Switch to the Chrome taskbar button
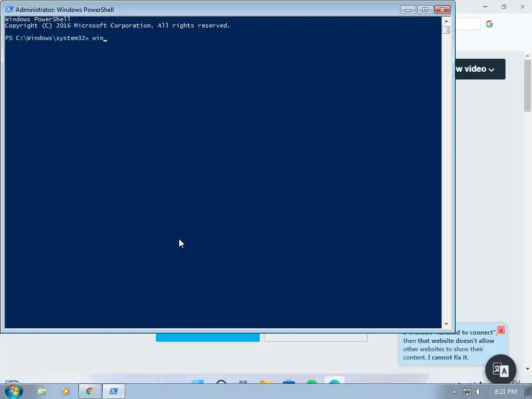This screenshot has height=399, width=532. pos(89,392)
